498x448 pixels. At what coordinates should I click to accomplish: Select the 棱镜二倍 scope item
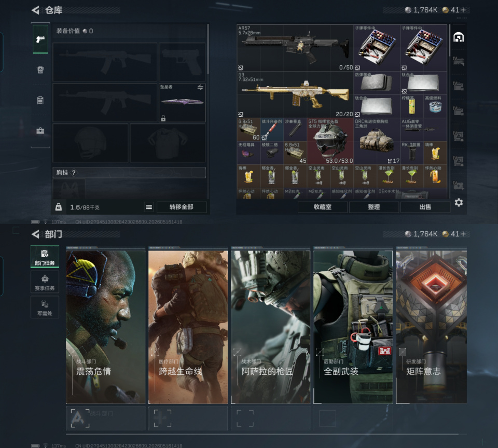point(272,153)
